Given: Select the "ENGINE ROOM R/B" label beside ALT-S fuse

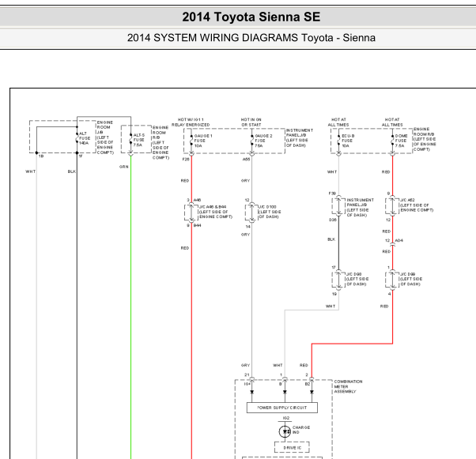Looking at the screenshot, I should 161,142.
